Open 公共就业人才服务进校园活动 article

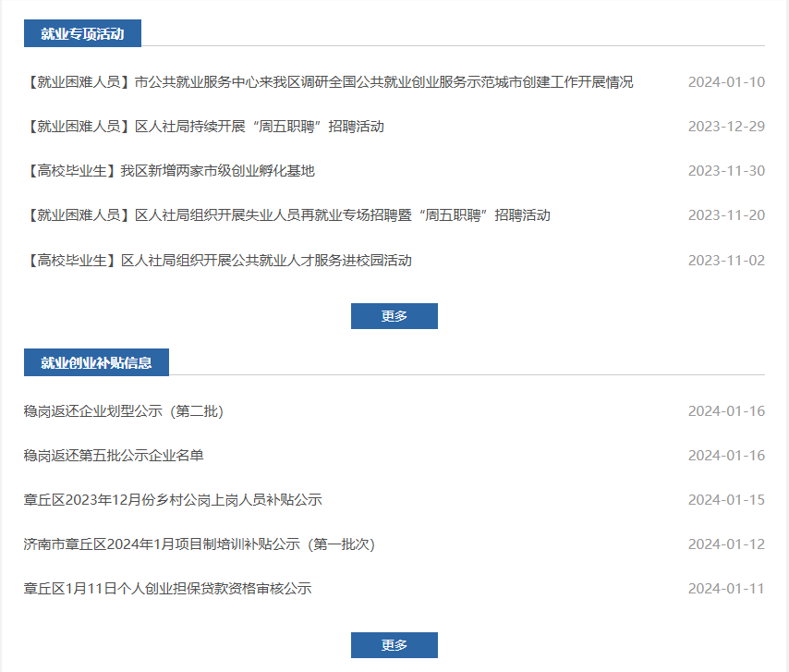click(218, 261)
